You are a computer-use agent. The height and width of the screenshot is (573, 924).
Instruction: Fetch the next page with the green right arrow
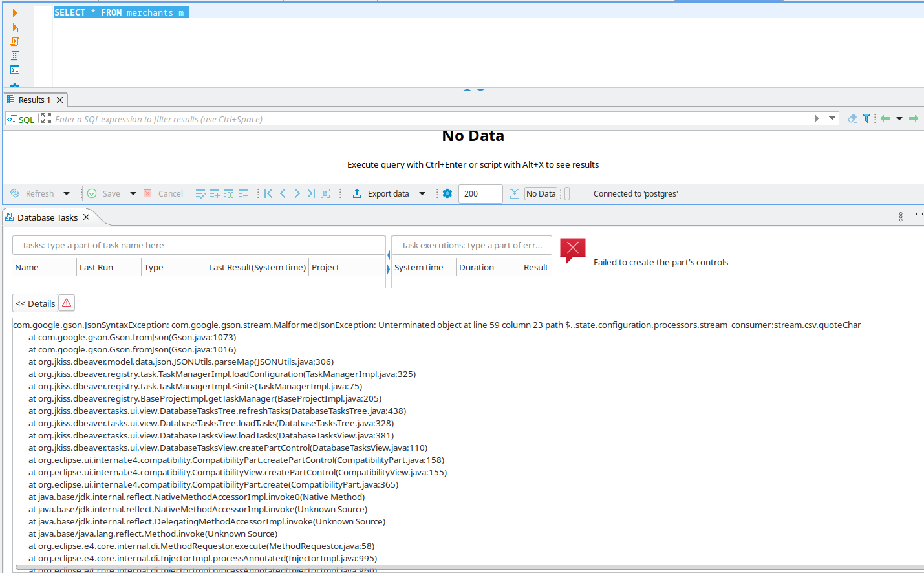(914, 118)
